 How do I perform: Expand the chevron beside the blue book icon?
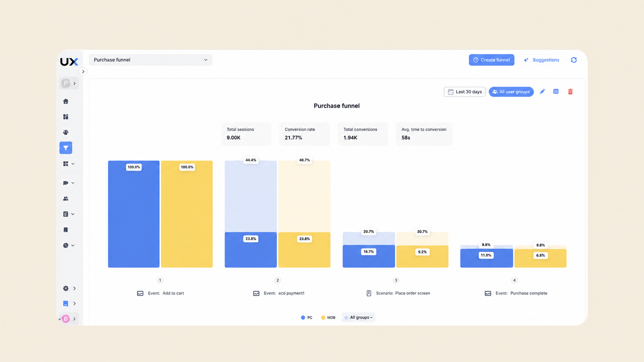coord(74,304)
